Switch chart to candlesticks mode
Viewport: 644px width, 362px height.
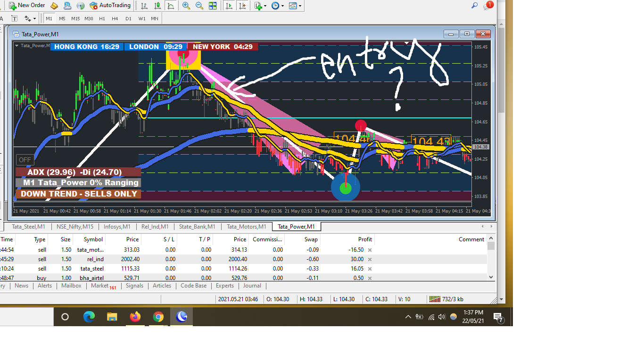click(x=157, y=6)
